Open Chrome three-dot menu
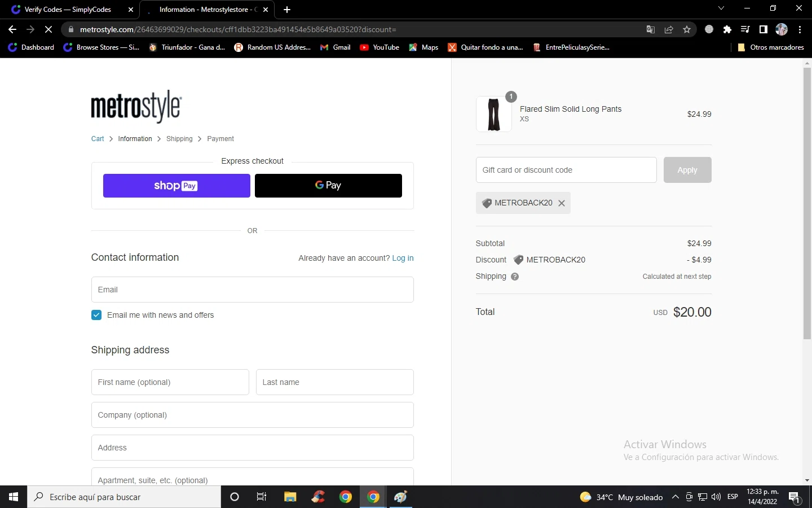This screenshot has height=508, width=812. click(800, 29)
